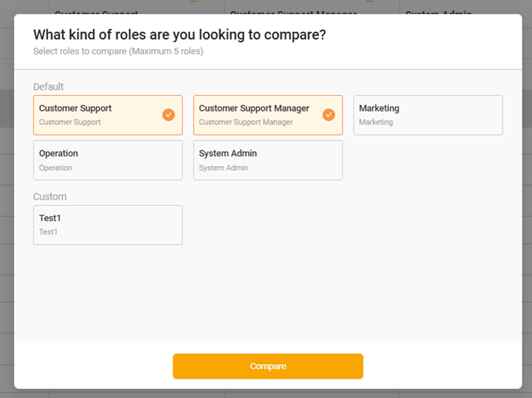Click the gray 'Operation' description text
Viewport: 532px width, 398px height.
(x=55, y=168)
